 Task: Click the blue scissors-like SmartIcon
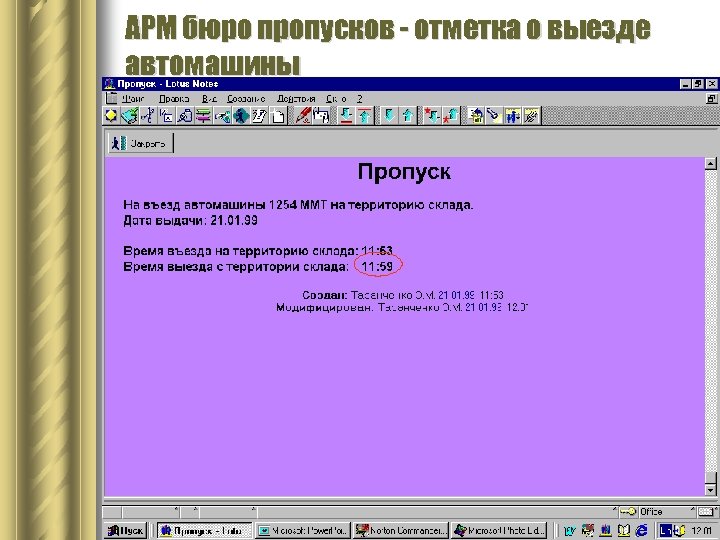[148, 116]
